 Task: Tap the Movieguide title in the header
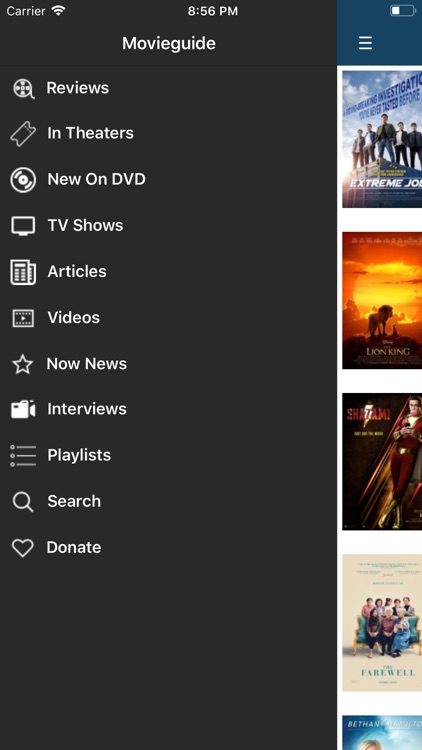[x=169, y=44]
